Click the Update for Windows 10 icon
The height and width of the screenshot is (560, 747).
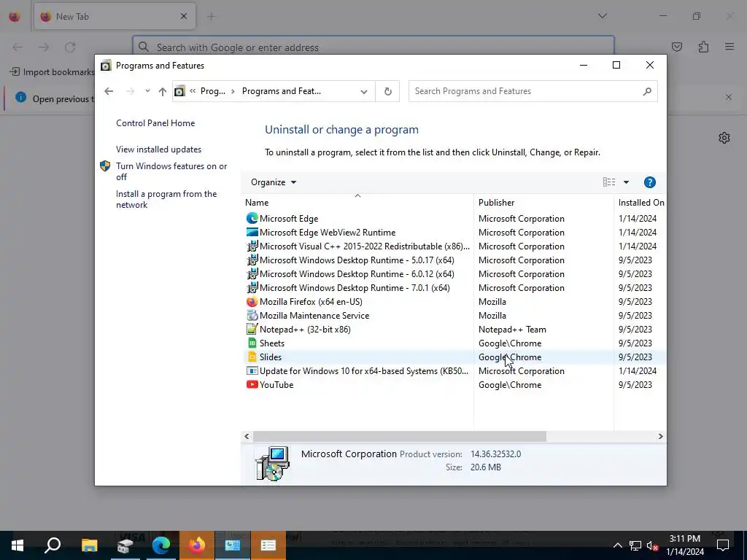point(252,370)
